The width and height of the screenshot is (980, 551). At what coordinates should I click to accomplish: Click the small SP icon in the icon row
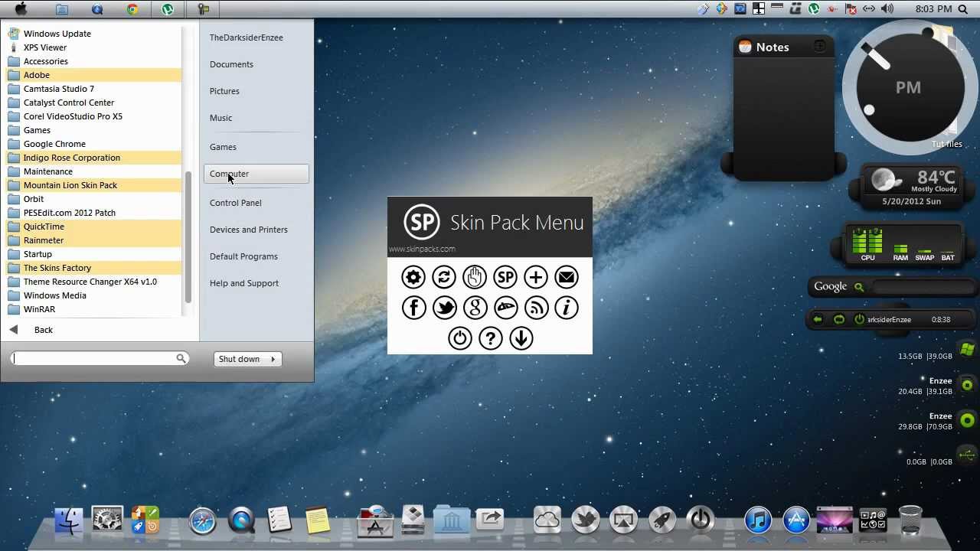[x=505, y=277]
